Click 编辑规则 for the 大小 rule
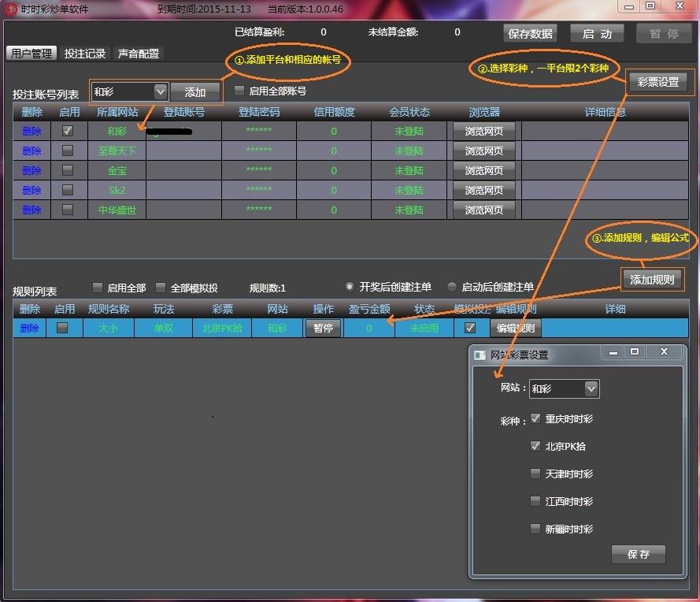Screen dimensions: 700x602 (516, 328)
